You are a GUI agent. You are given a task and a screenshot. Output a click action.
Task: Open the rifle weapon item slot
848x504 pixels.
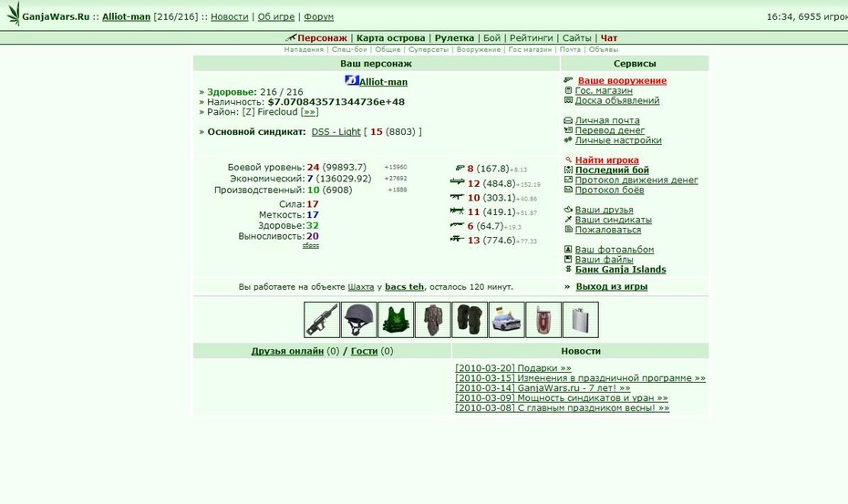[x=322, y=320]
